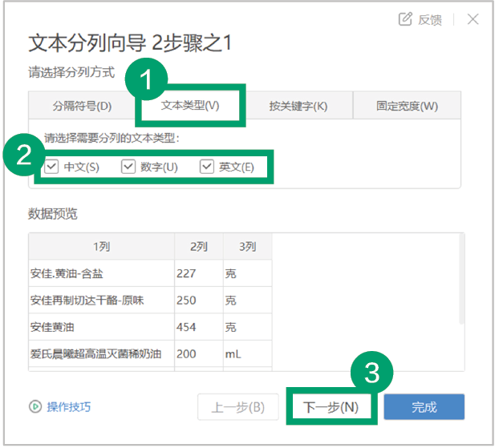The height and width of the screenshot is (448, 495).
Task: Click the data preview vertical scrollbar
Action: point(461,281)
